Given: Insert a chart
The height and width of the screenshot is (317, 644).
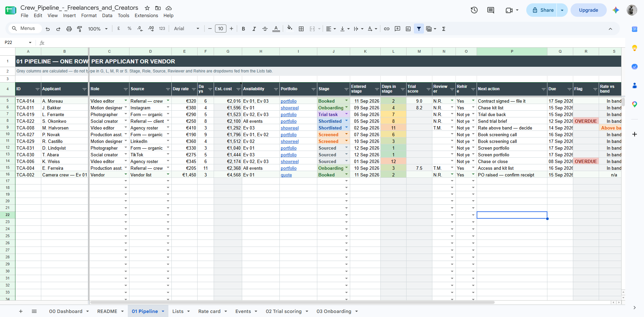Looking at the screenshot, I should click(408, 29).
